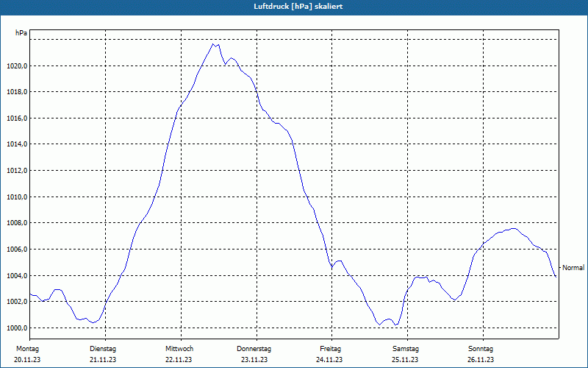Select the date 23.11.23

(254, 360)
